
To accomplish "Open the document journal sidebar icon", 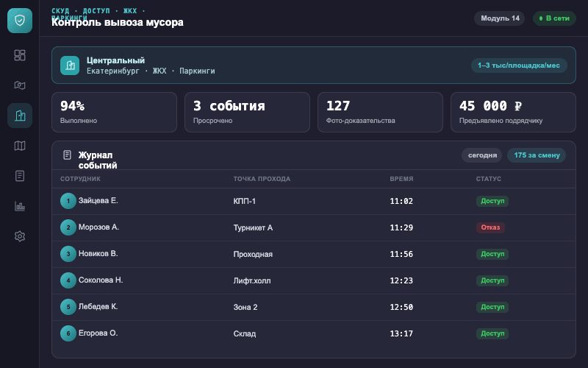I will point(20,176).
